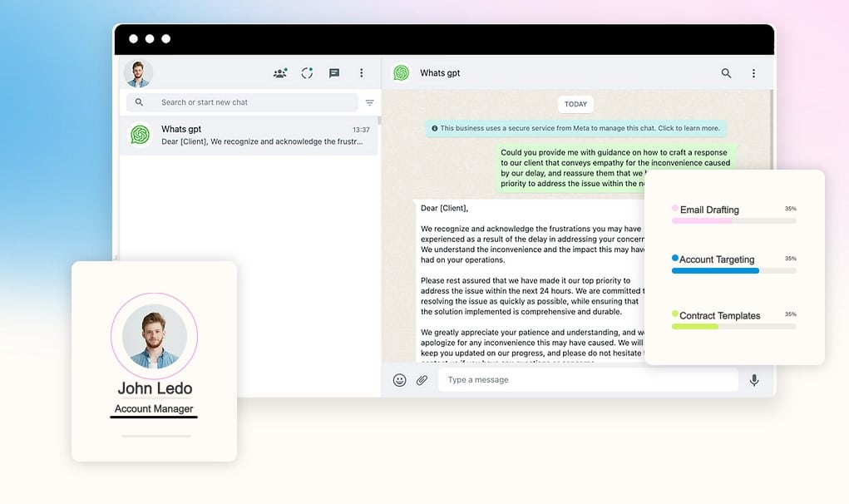Click the first white dot in title bar

pyautogui.click(x=133, y=38)
